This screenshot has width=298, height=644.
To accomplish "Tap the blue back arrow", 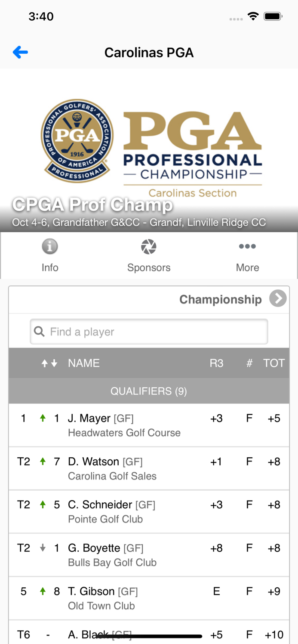I will click(20, 52).
